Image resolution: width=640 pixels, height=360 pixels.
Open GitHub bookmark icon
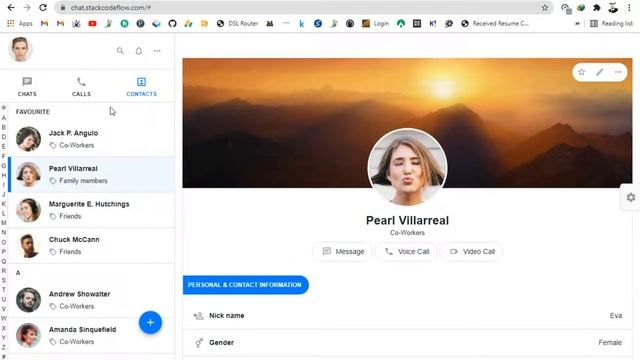pyautogui.click(x=172, y=24)
